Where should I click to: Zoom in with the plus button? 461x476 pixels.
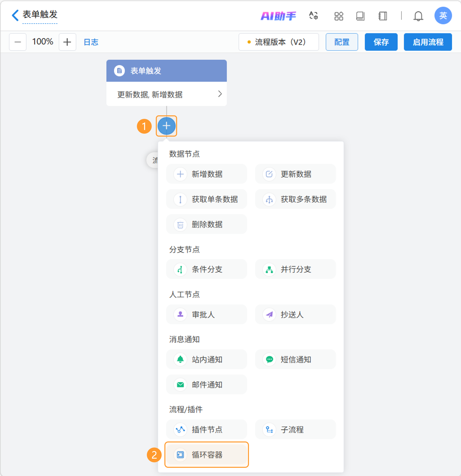[67, 42]
